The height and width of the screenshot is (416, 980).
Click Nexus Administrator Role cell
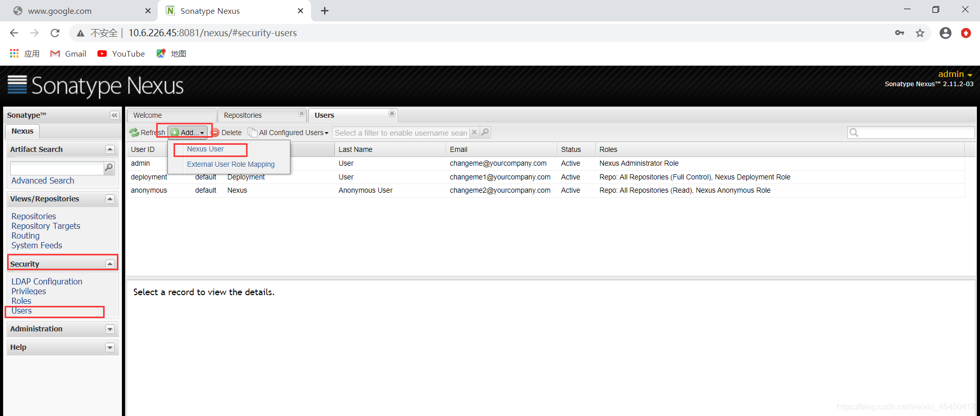pyautogui.click(x=639, y=163)
